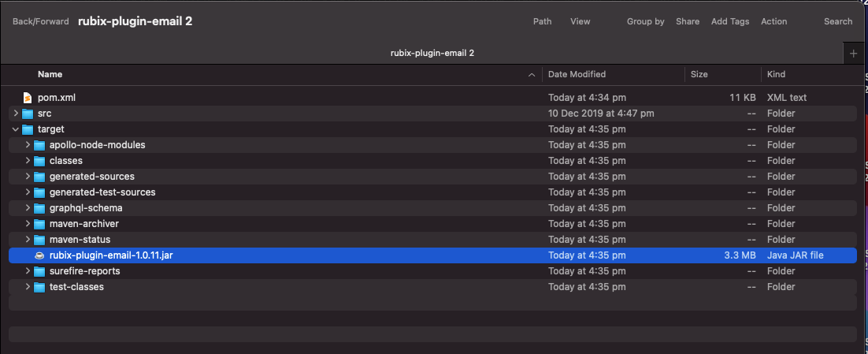868x354 pixels.
Task: Click the Share toolbar button
Action: 687,21
